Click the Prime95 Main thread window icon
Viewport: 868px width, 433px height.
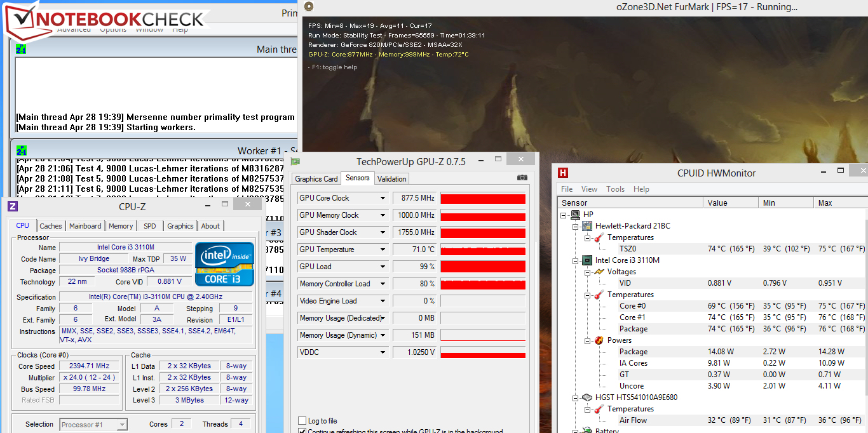tap(21, 49)
